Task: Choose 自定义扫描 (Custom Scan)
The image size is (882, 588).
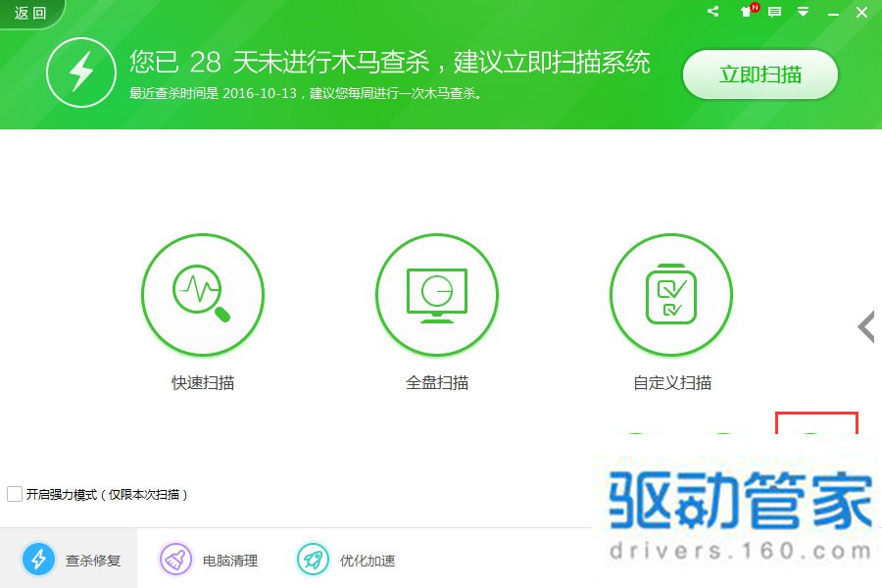Action: pos(671,295)
